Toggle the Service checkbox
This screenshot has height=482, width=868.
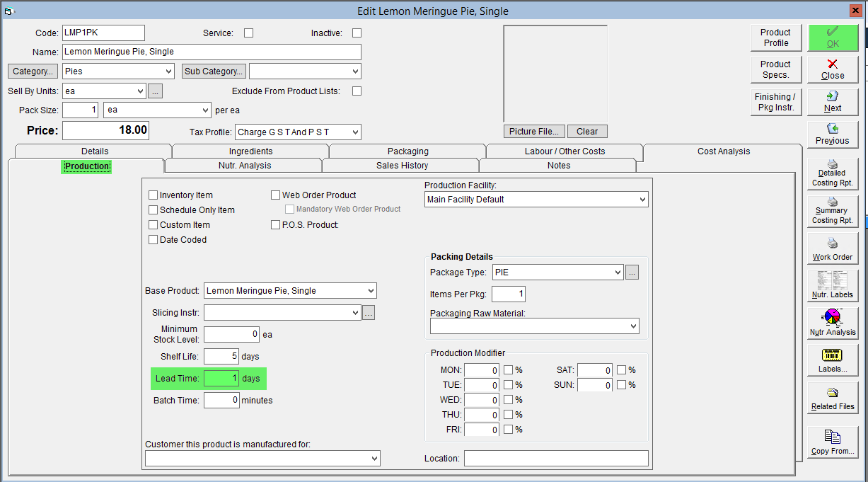248,33
